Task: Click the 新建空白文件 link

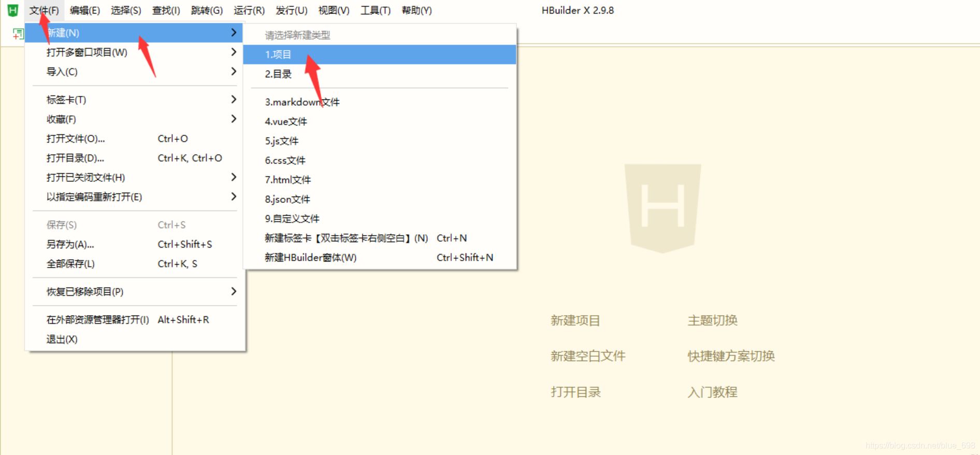Action: [588, 356]
